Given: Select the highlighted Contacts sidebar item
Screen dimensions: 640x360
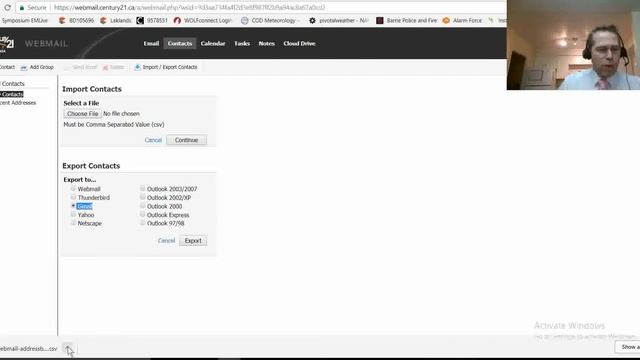Looking at the screenshot, I should (12, 94).
